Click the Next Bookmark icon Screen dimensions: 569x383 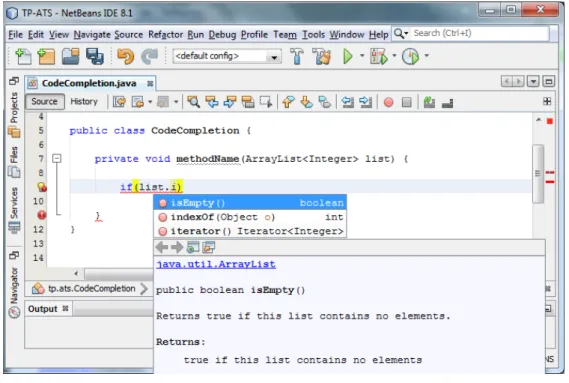pos(307,102)
